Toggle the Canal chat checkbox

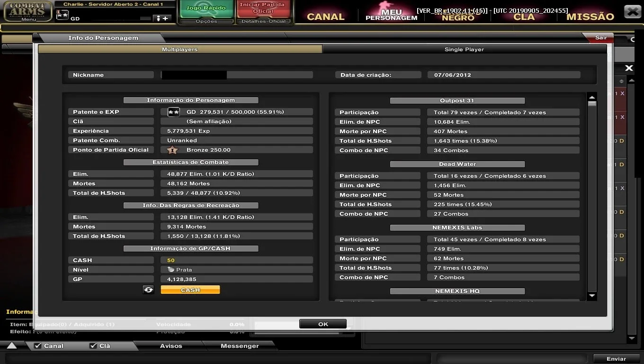(38, 346)
